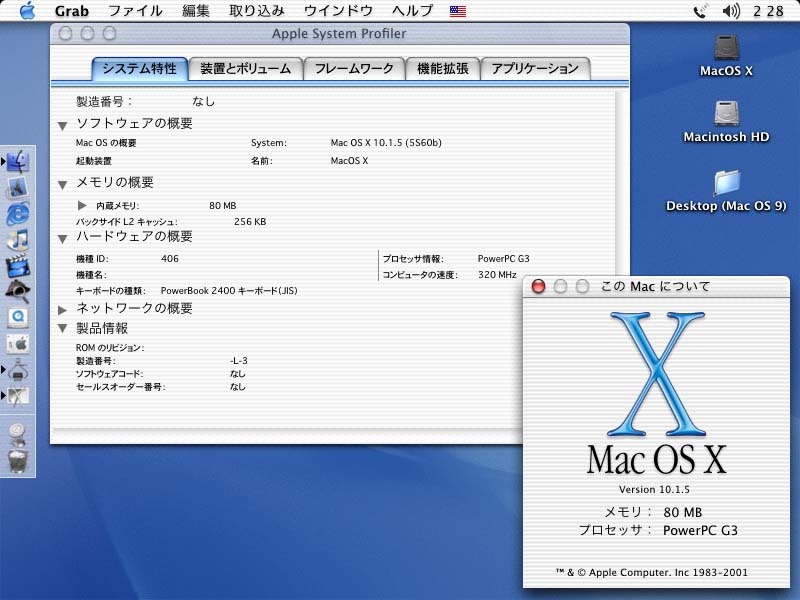Click the '320 MHz' computer speed value
Image resolution: width=800 pixels, height=600 pixels.
point(497,274)
